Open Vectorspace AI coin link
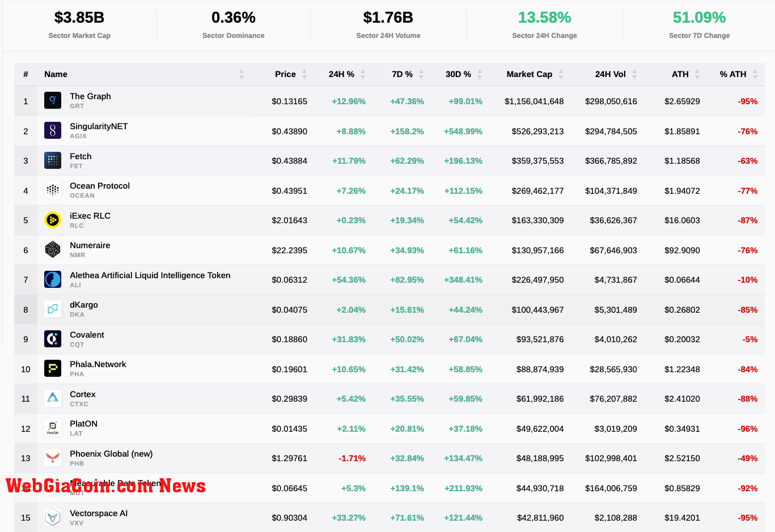 (99, 513)
